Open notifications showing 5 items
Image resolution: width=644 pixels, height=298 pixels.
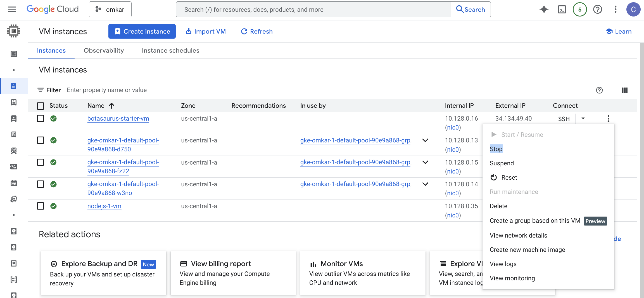(580, 9)
